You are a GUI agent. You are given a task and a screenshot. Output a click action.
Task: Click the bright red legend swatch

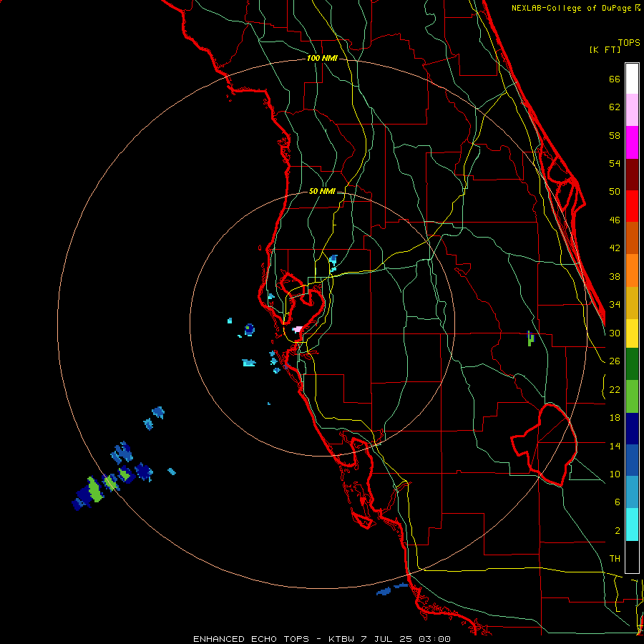(x=632, y=206)
